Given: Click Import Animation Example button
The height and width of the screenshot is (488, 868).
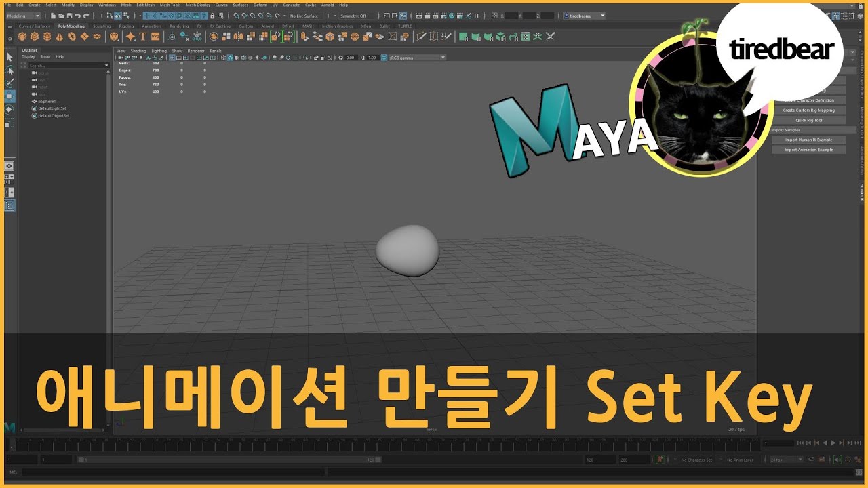Looking at the screenshot, I should pyautogui.click(x=809, y=150).
